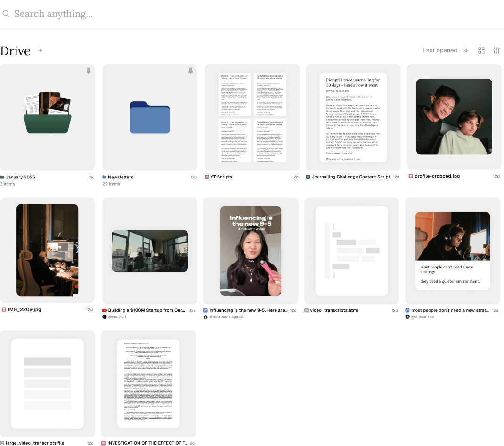This screenshot has height=446, width=504.
Task: Open Influencing is the new 9-5 thumbnail
Action: (x=251, y=251)
